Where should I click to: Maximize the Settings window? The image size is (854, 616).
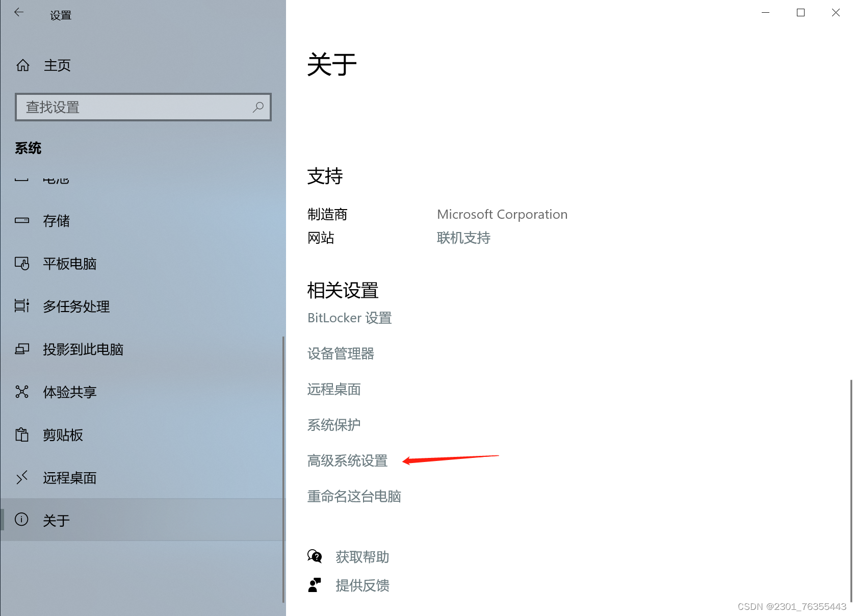[x=800, y=12]
